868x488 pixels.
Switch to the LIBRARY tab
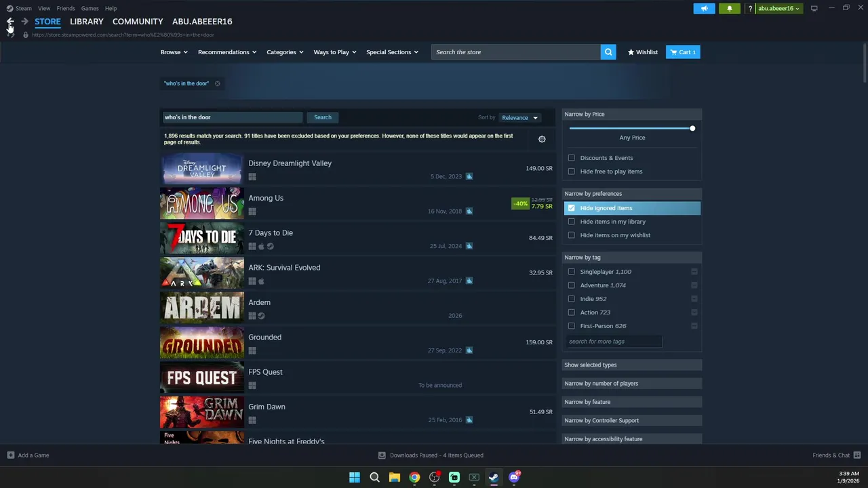tap(87, 22)
